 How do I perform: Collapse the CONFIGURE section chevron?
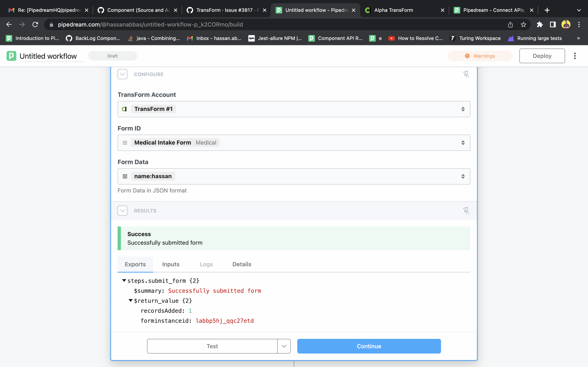point(122,74)
